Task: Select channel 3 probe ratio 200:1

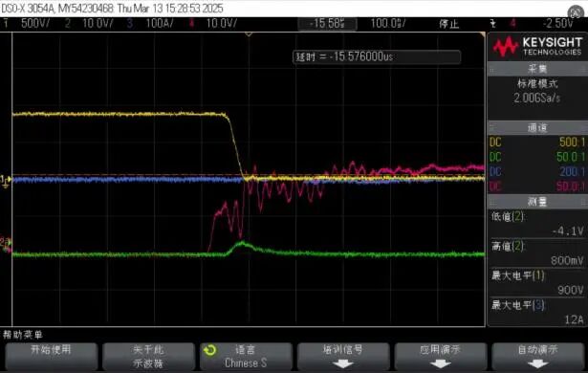Action: [572, 171]
